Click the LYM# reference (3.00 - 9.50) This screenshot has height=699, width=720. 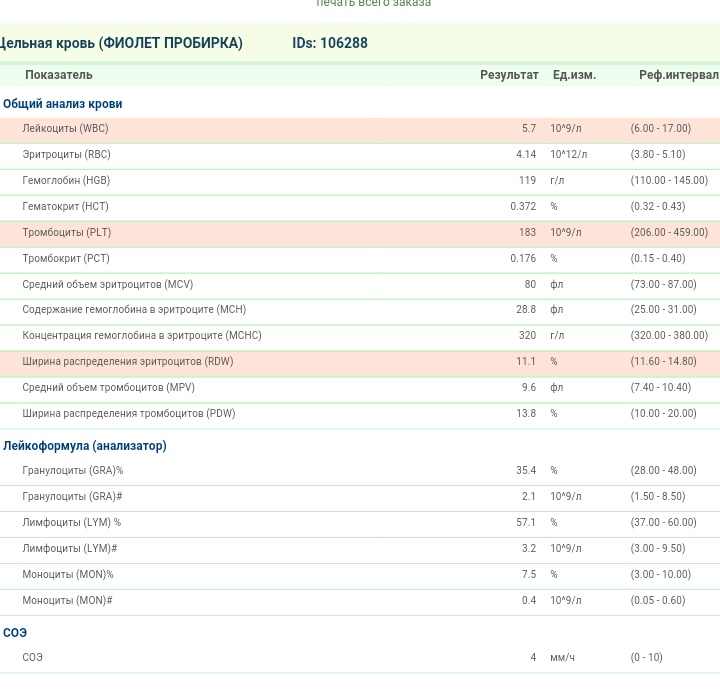pyautogui.click(x=658, y=548)
